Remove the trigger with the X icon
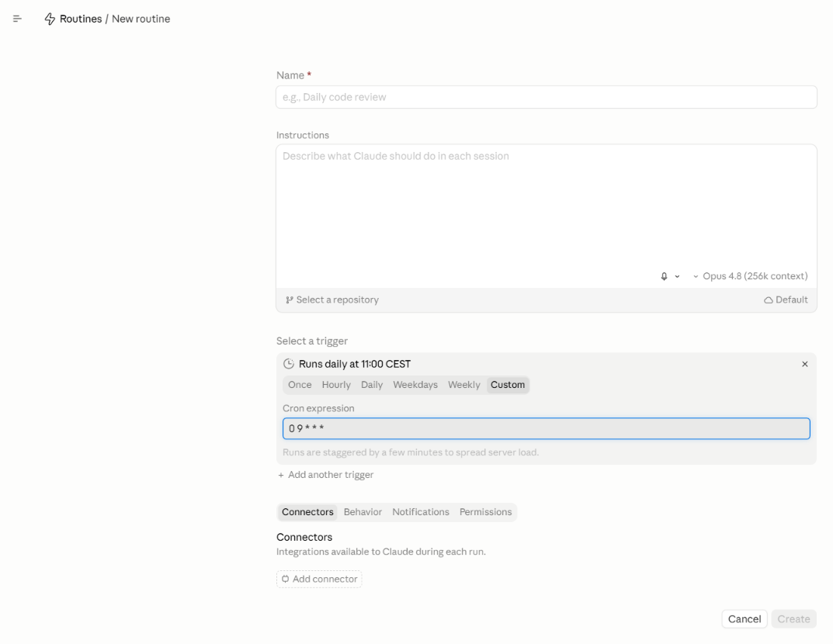 coord(805,364)
